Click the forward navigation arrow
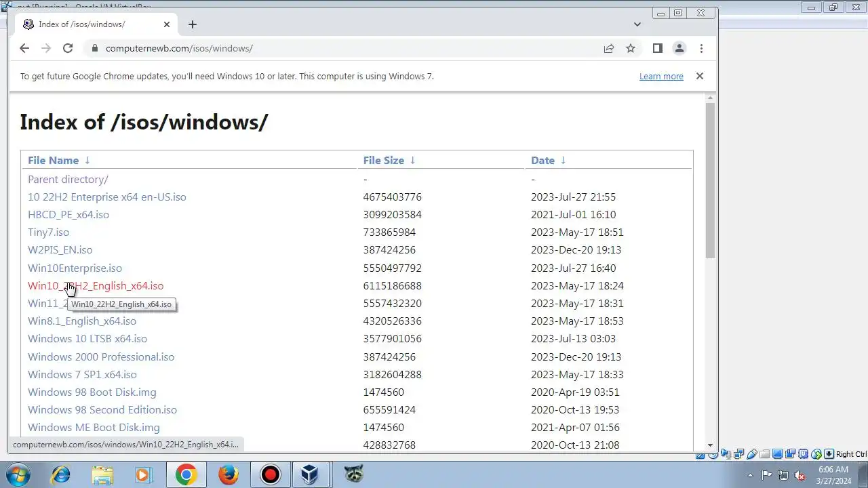 46,48
